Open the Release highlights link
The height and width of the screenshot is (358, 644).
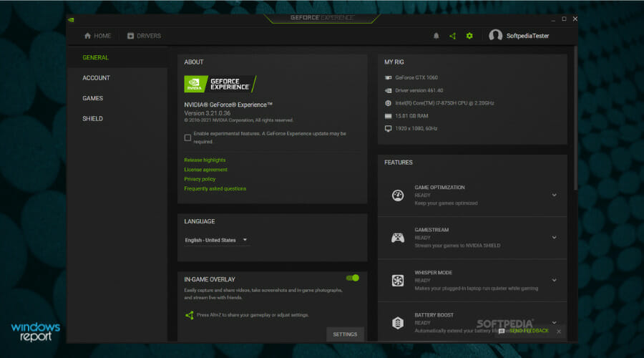(205, 160)
